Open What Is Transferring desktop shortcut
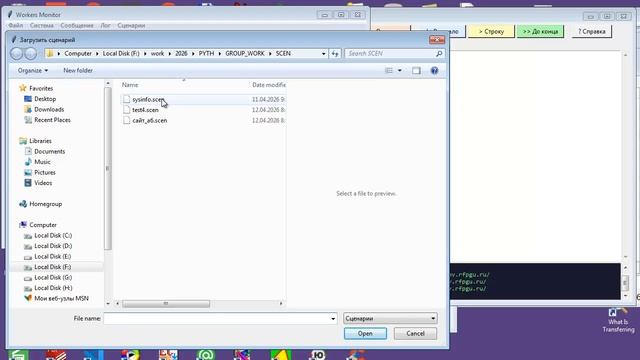 (x=618, y=321)
